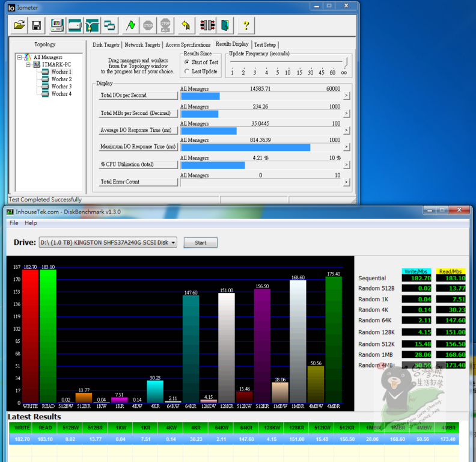The height and width of the screenshot is (462, 476).
Task: Reset workers arrow icon in Iometer toolbar
Action: pos(186,25)
